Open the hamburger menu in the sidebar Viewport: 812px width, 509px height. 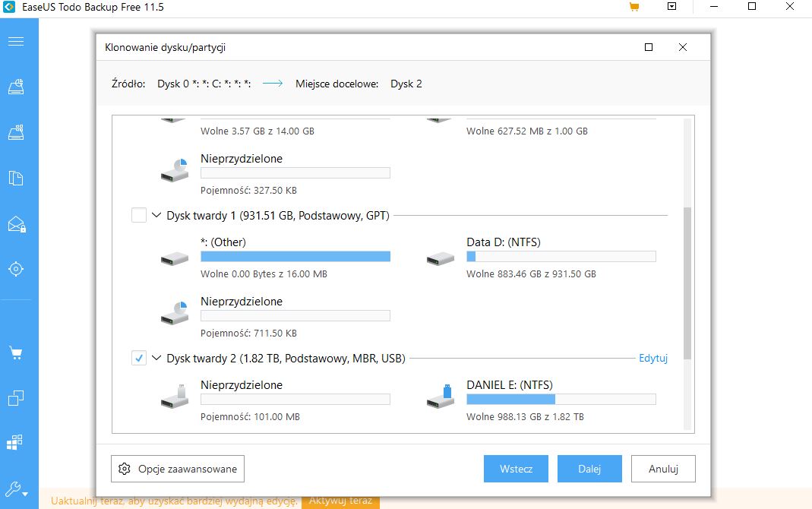[16, 42]
